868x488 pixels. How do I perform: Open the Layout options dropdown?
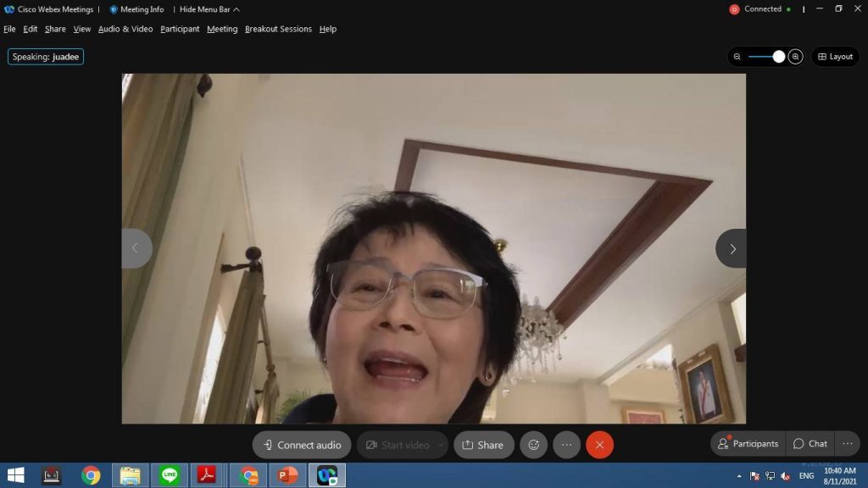pyautogui.click(x=835, y=57)
